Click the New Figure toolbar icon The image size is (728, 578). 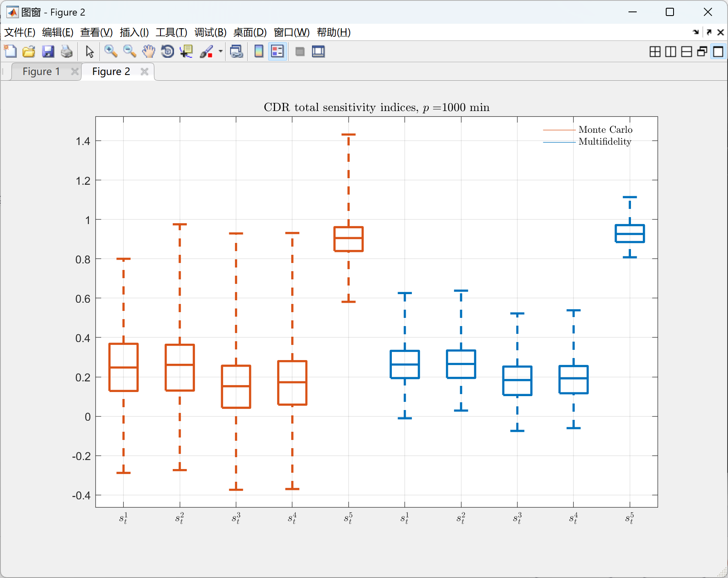point(10,52)
